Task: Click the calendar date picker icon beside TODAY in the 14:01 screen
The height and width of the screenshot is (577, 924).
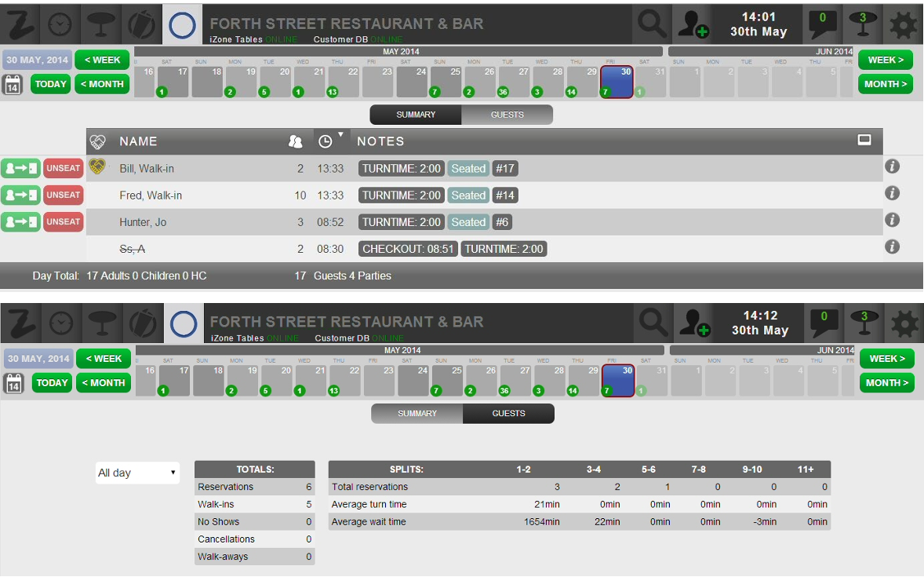Action: [13, 84]
